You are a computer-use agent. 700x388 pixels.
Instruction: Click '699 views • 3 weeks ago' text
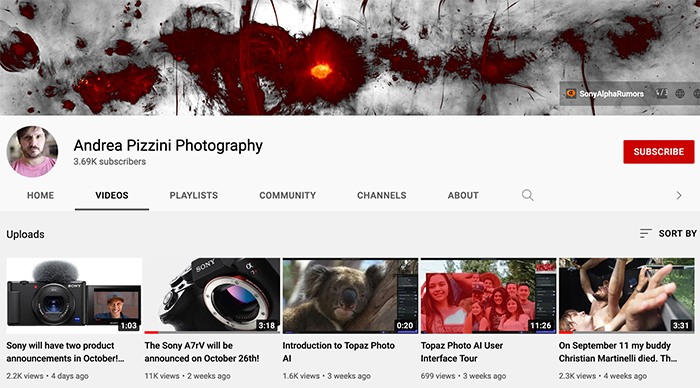tap(463, 376)
